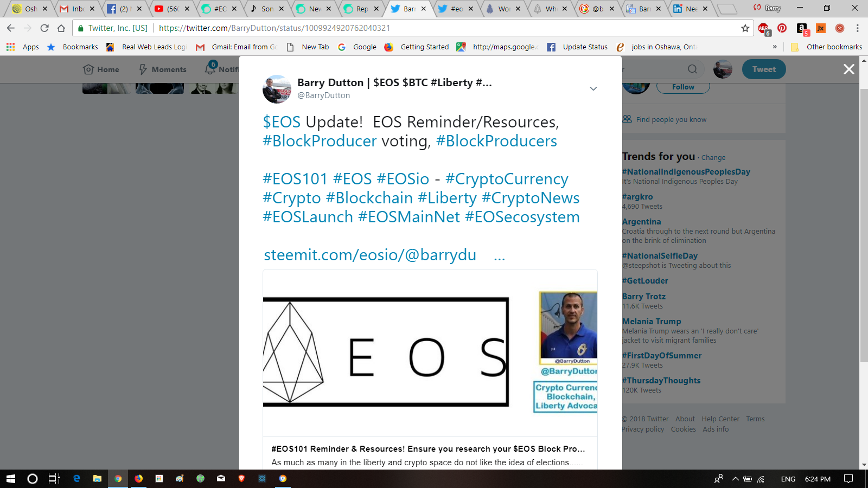Reload the page in Chrome
This screenshot has width=868, height=488.
pyautogui.click(x=44, y=28)
